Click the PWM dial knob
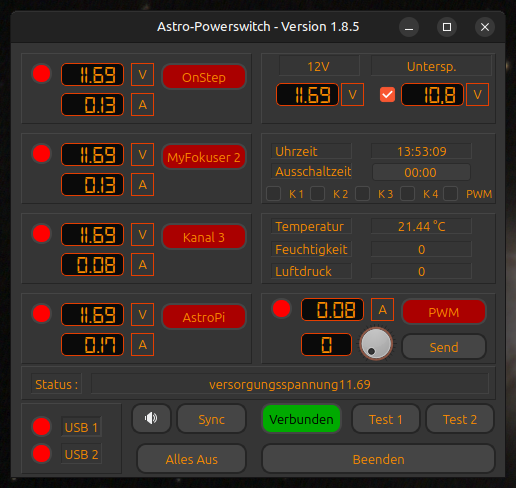 tap(376, 344)
